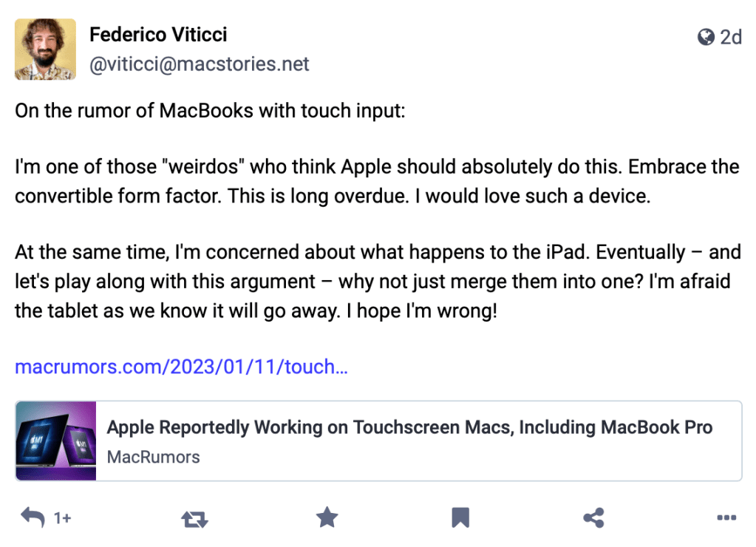This screenshot has height=547, width=756.
Task: Click the MacRumors source label
Action: pyautogui.click(x=153, y=457)
